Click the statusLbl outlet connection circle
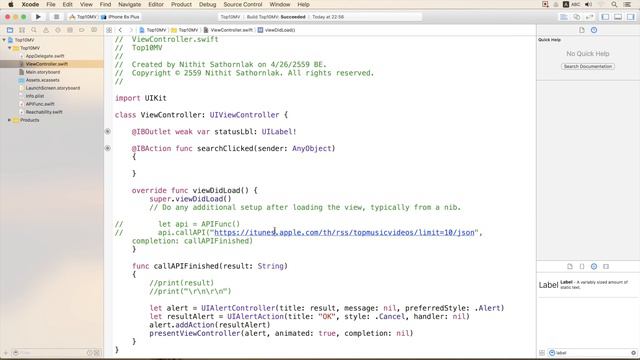The width and height of the screenshot is (640, 360). [x=108, y=131]
